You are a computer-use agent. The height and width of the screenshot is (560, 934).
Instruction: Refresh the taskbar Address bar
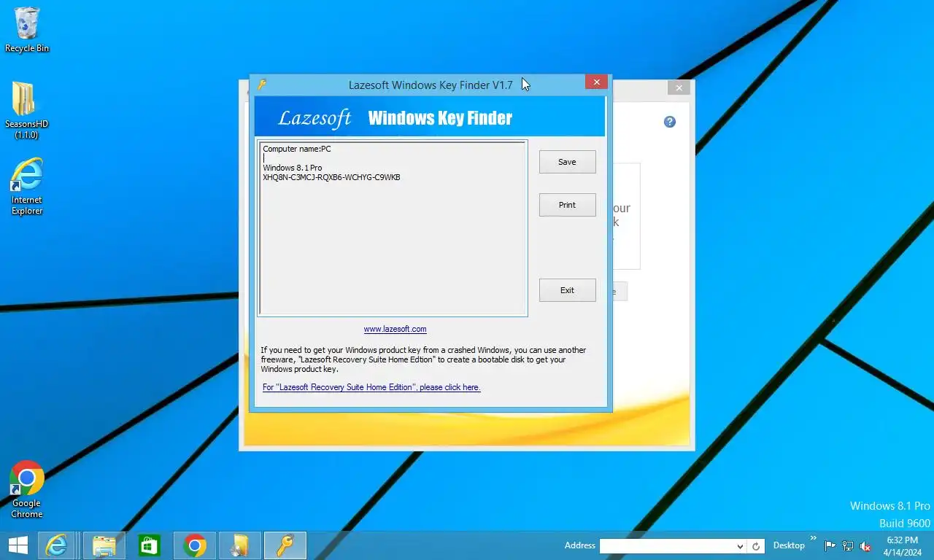756,546
